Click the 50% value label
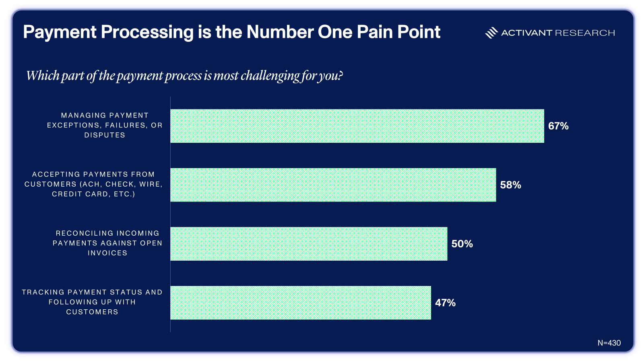The width and height of the screenshot is (644, 362). [462, 244]
